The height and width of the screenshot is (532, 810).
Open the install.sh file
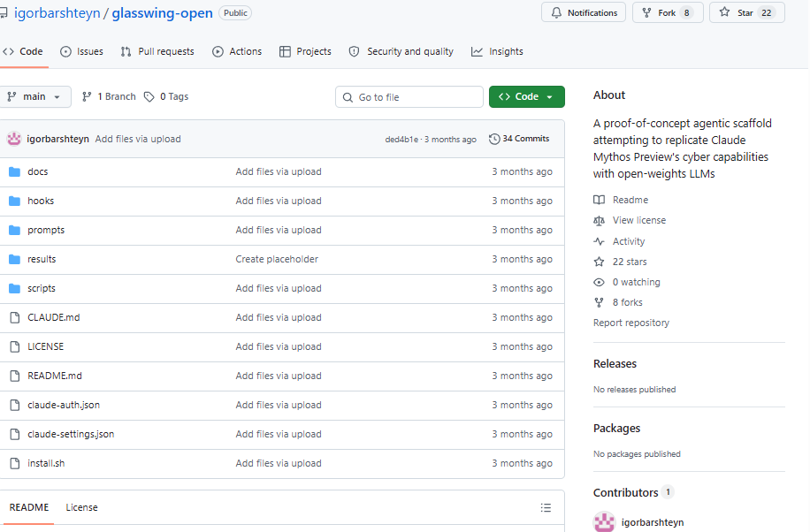tap(46, 463)
